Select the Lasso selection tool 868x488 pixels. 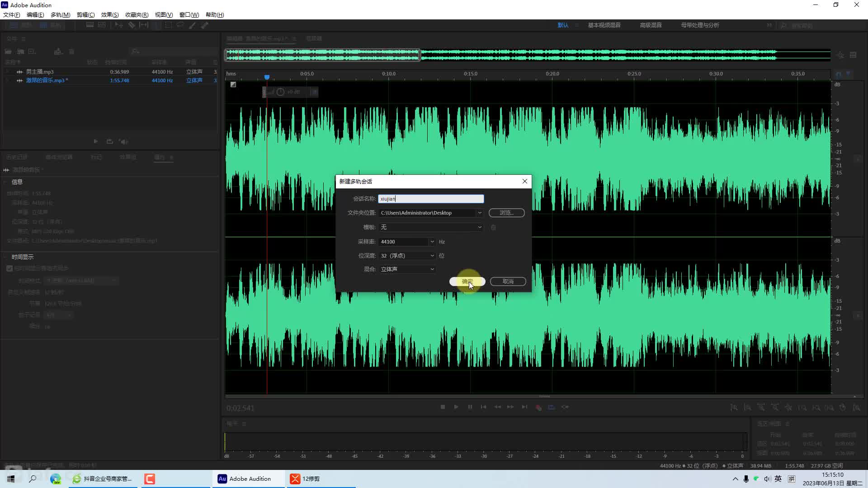coord(180,25)
